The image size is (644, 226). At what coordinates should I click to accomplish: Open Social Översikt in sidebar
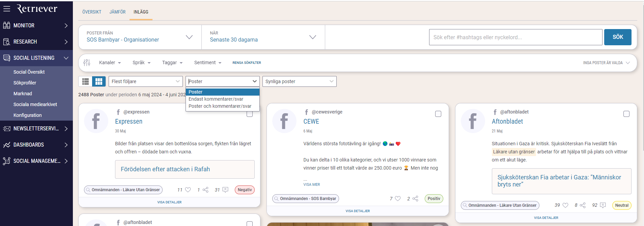point(29,72)
